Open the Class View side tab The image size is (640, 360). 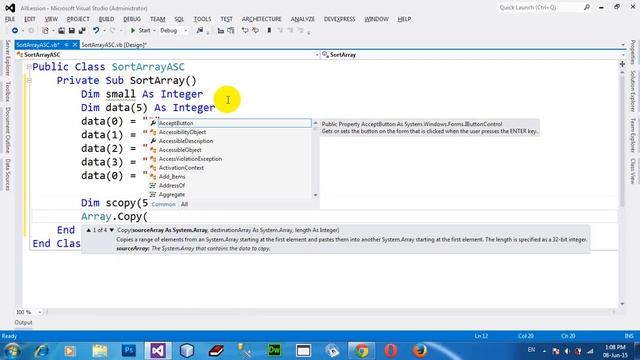tap(633, 171)
